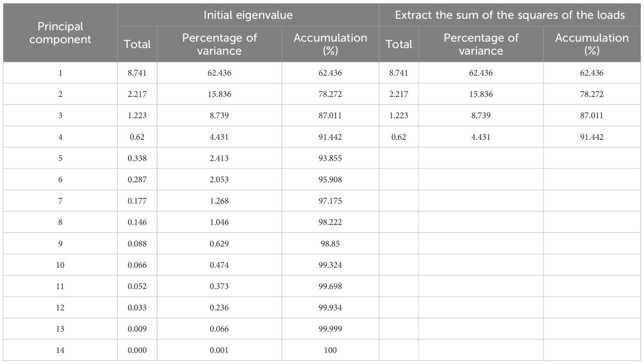Click the eigenvalue cell 0.287
Image resolution: width=644 pixels, height=364 pixels.
[x=137, y=180]
